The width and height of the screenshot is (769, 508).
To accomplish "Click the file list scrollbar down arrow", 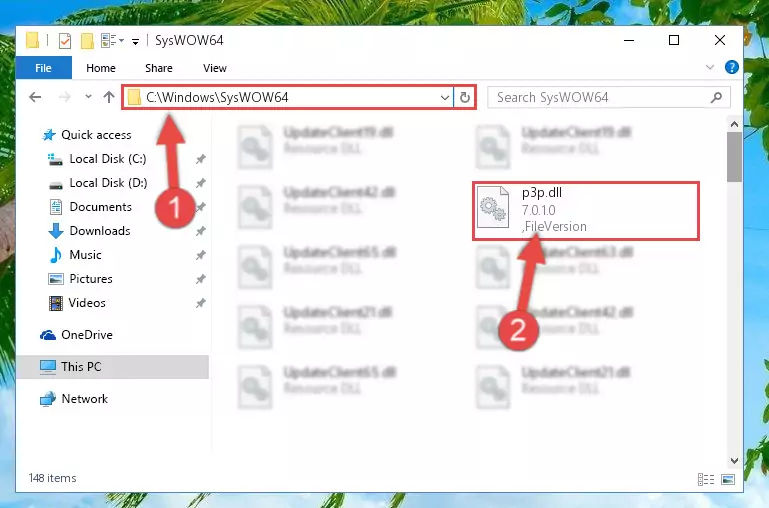I will pos(734,461).
